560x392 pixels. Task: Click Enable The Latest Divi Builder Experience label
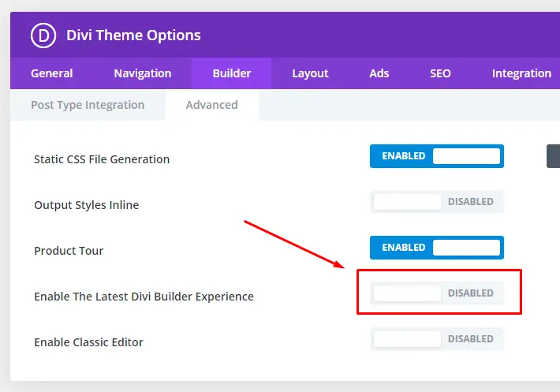(x=144, y=297)
